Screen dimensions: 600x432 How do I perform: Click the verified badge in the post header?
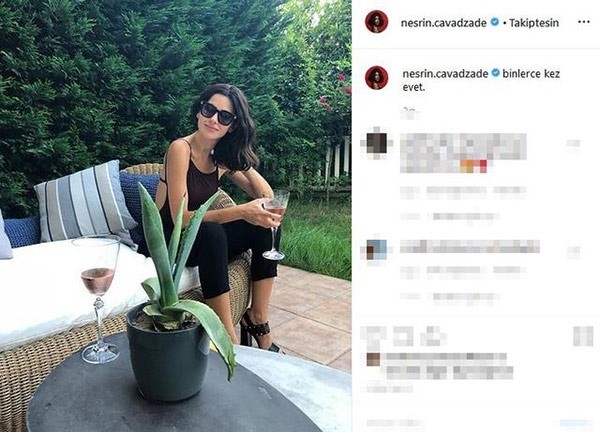(494, 22)
